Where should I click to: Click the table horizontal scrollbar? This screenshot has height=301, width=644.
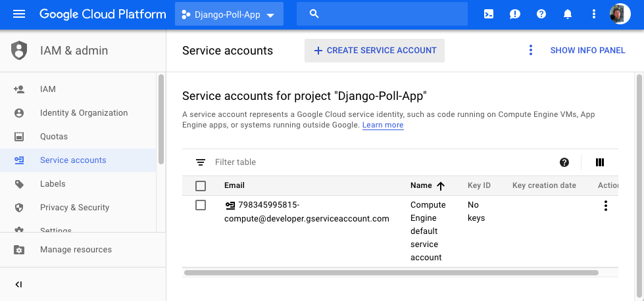(391, 273)
